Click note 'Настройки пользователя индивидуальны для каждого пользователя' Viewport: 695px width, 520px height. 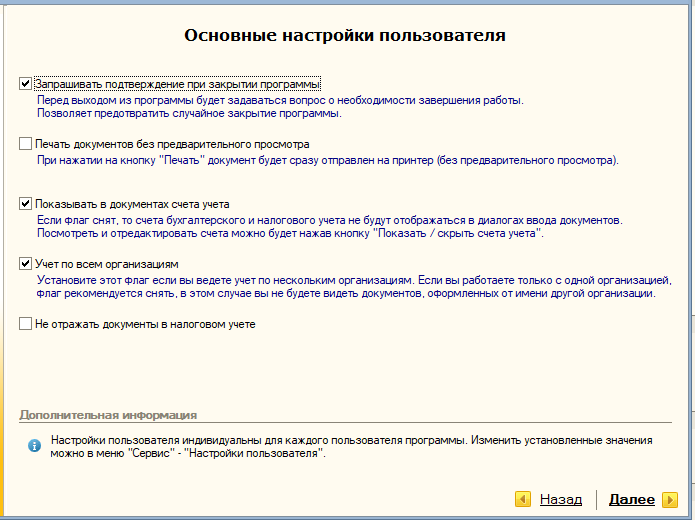click(x=351, y=440)
